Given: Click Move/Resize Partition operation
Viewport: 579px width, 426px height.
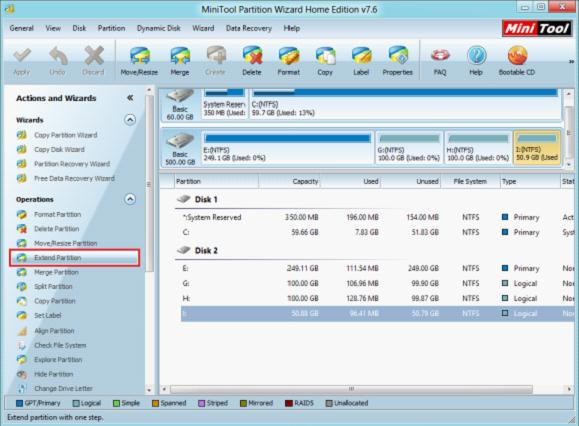Looking at the screenshot, I should point(65,243).
